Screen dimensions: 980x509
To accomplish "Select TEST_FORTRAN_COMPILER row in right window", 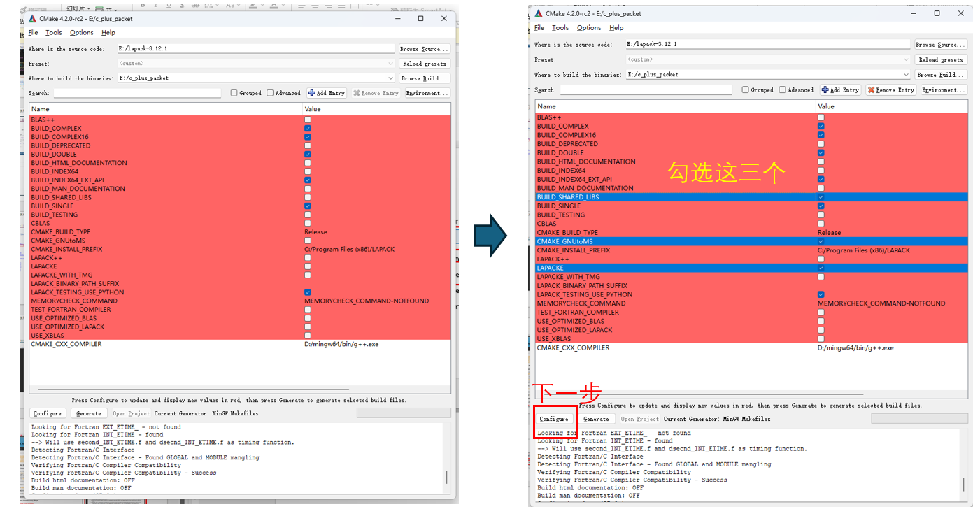I will pyautogui.click(x=752, y=312).
